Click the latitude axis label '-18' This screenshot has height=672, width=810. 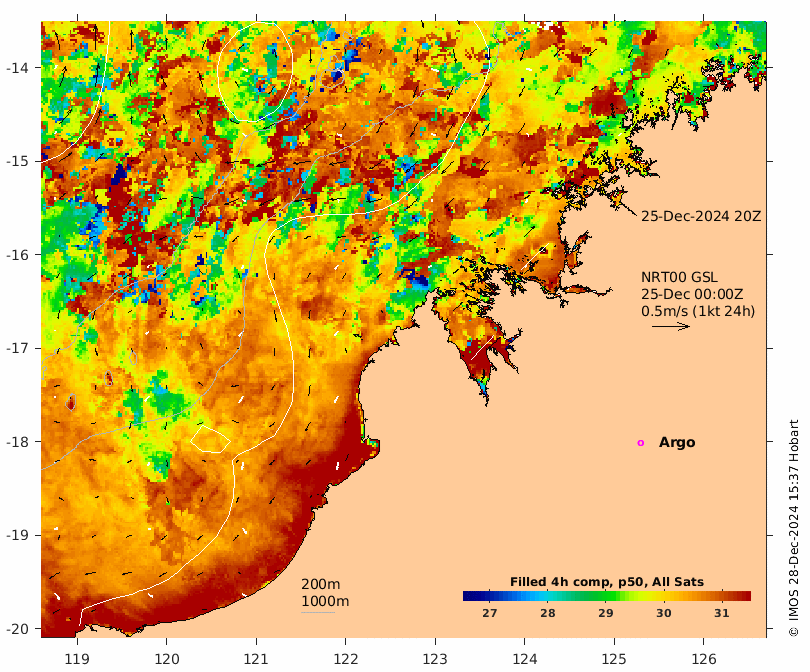(x=17, y=442)
